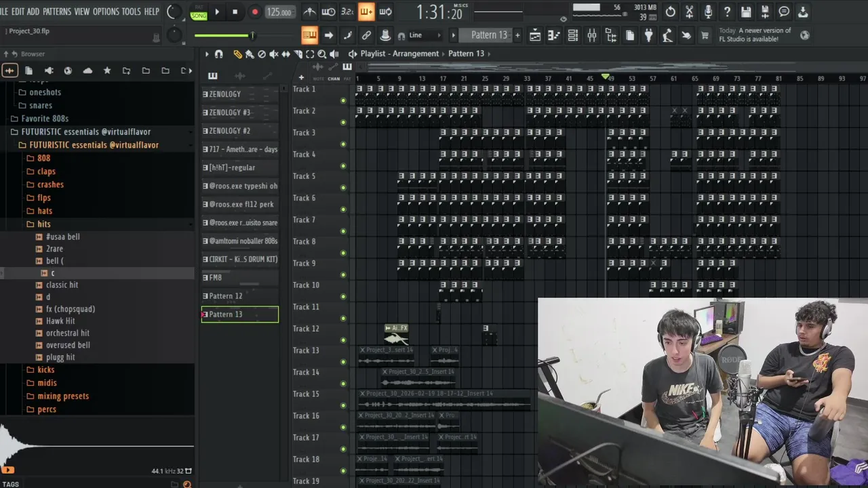Toggle the stamp tool button
The height and width of the screenshot is (488, 868).
tap(385, 35)
